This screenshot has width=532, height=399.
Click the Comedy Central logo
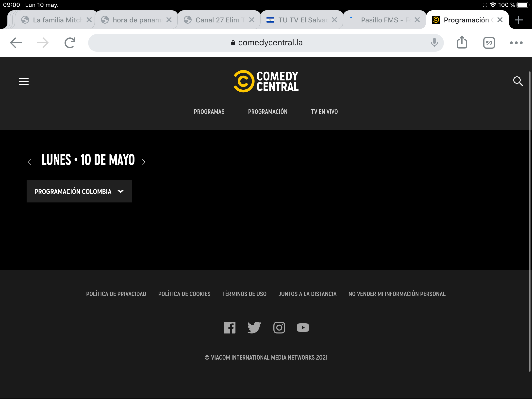click(266, 81)
